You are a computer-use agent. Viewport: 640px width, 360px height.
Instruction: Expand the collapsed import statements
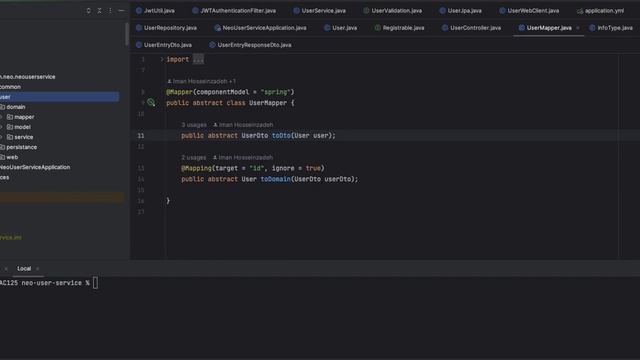pyautogui.click(x=162, y=59)
